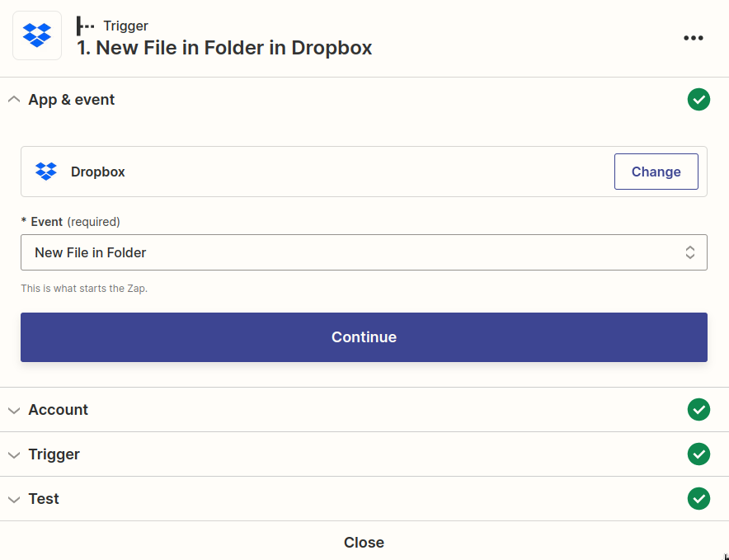Click the green checkmark beside Trigger

tap(698, 454)
